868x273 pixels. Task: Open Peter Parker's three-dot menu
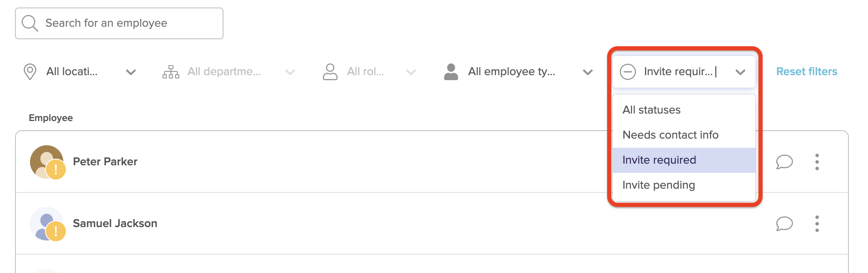[x=817, y=162]
